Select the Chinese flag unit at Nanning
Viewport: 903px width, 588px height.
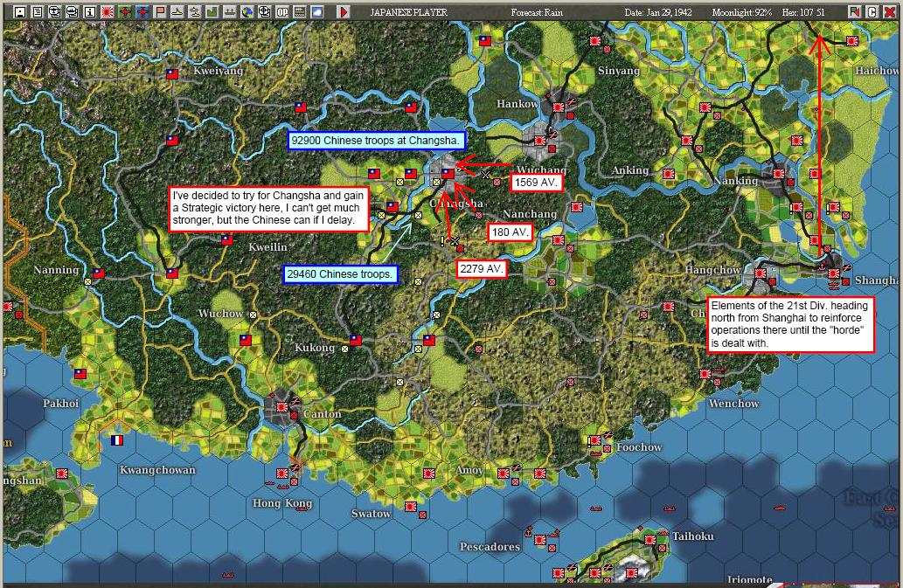point(99,273)
